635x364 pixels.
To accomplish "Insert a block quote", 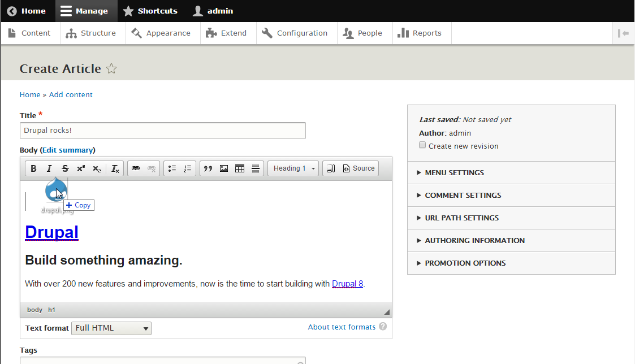I will (208, 168).
